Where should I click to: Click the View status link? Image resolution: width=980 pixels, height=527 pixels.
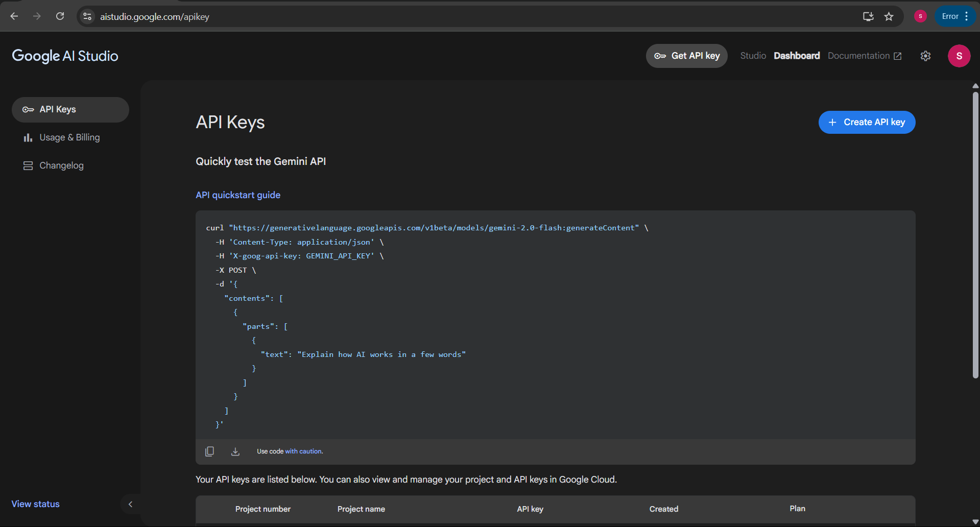[36, 504]
